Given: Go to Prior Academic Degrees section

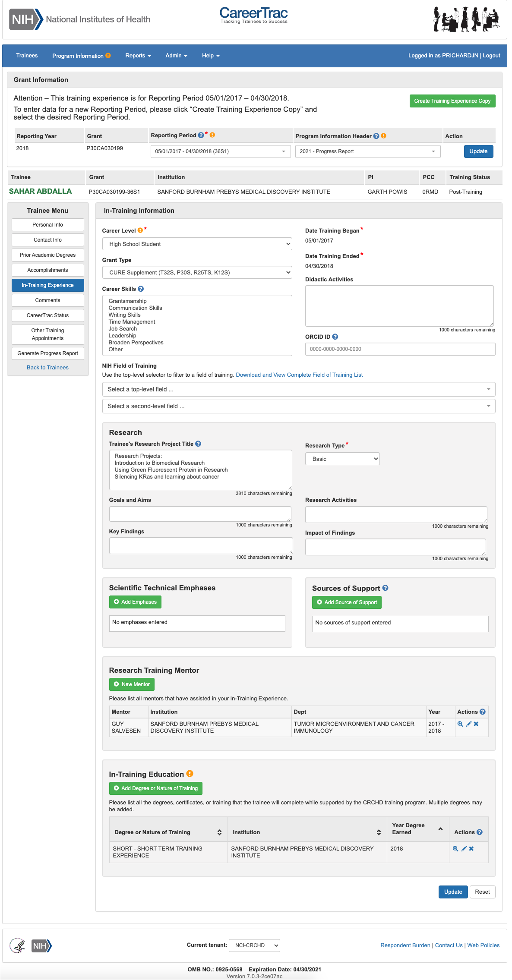Looking at the screenshot, I should pyautogui.click(x=47, y=255).
